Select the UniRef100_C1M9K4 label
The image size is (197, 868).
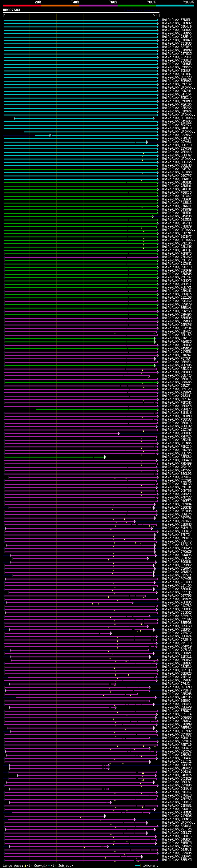click(176, 111)
